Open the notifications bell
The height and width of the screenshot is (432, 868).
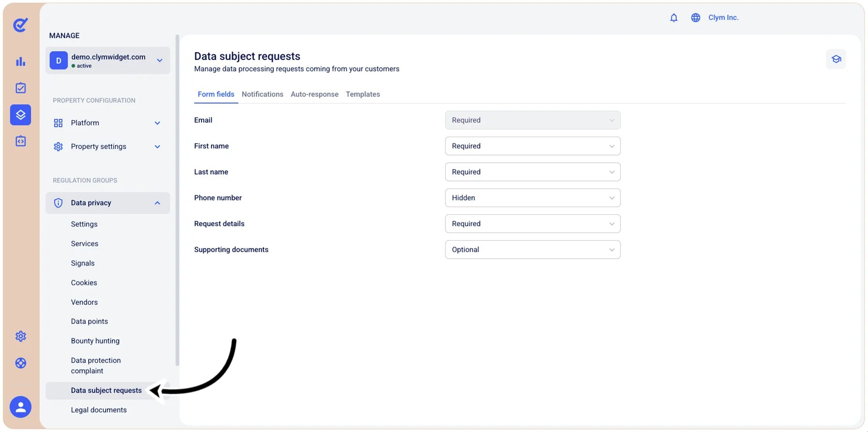674,18
